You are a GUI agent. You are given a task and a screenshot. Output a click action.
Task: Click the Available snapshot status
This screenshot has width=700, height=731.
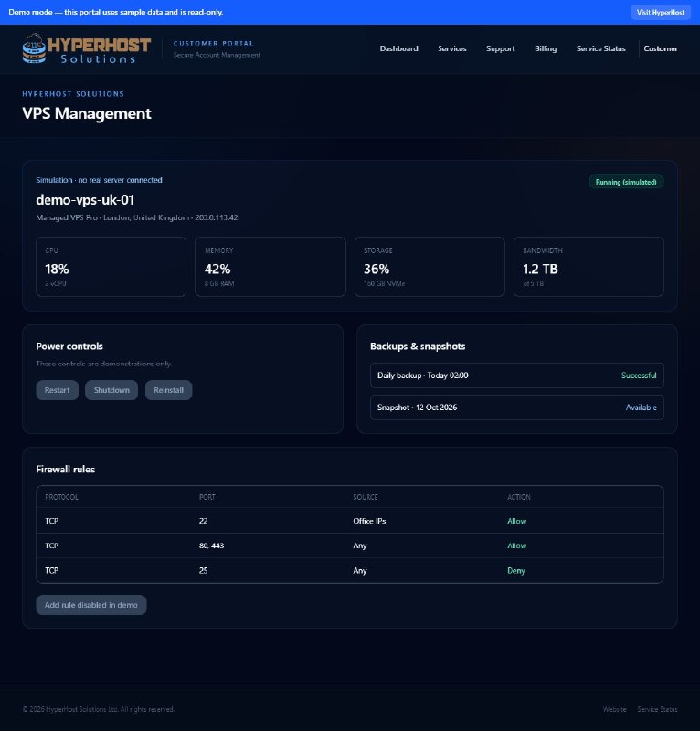[641, 408]
